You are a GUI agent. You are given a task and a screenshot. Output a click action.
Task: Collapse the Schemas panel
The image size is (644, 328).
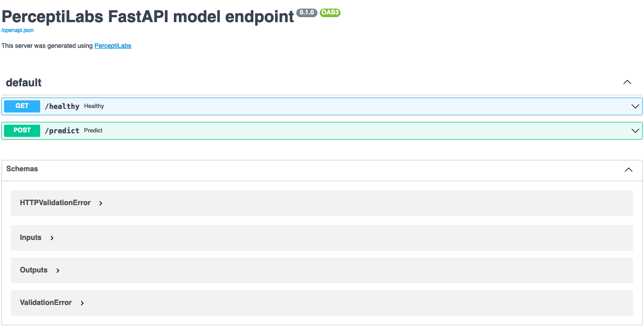click(x=628, y=169)
